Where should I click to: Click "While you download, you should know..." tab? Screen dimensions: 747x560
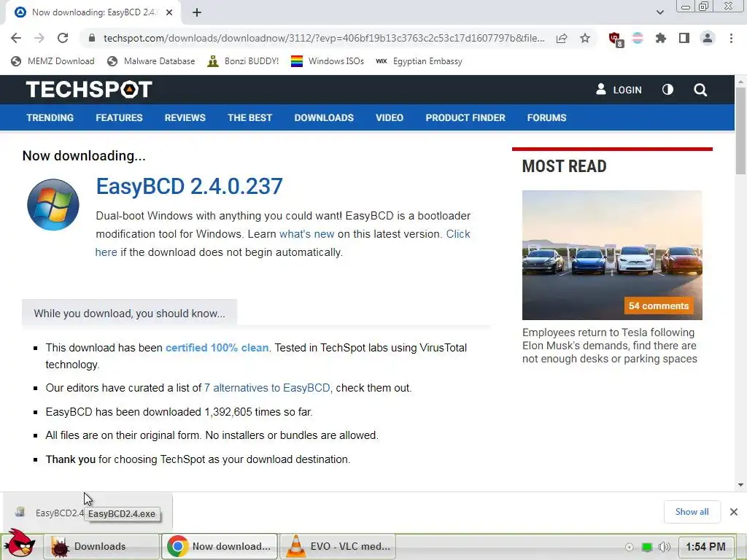click(x=129, y=314)
